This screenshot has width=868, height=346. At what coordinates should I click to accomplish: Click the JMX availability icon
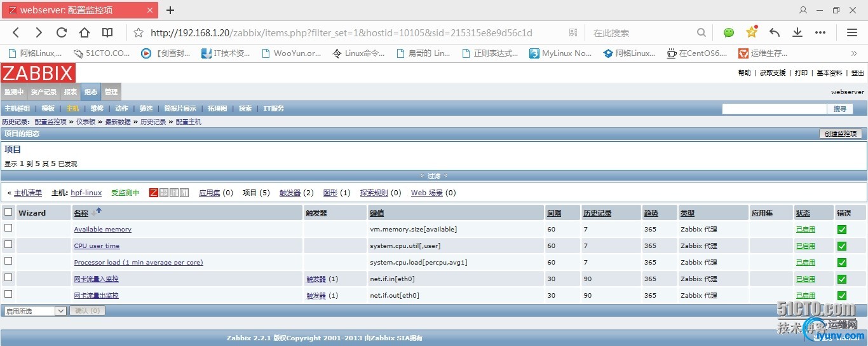point(174,193)
